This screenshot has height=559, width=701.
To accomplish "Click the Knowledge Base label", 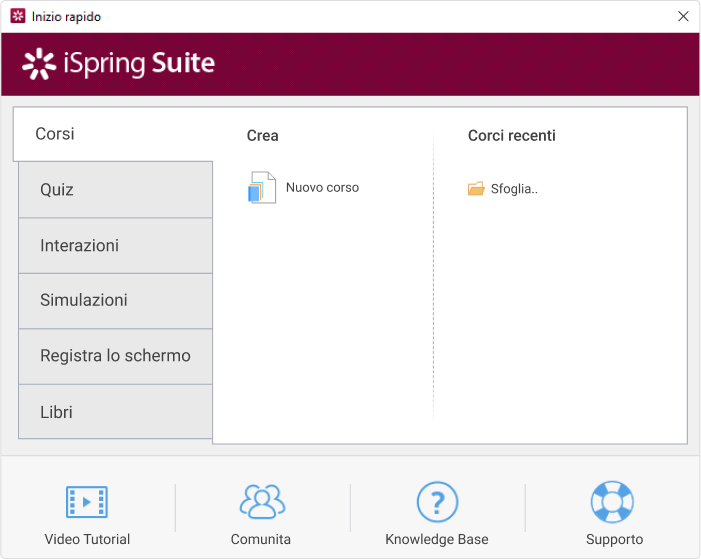I will (437, 539).
